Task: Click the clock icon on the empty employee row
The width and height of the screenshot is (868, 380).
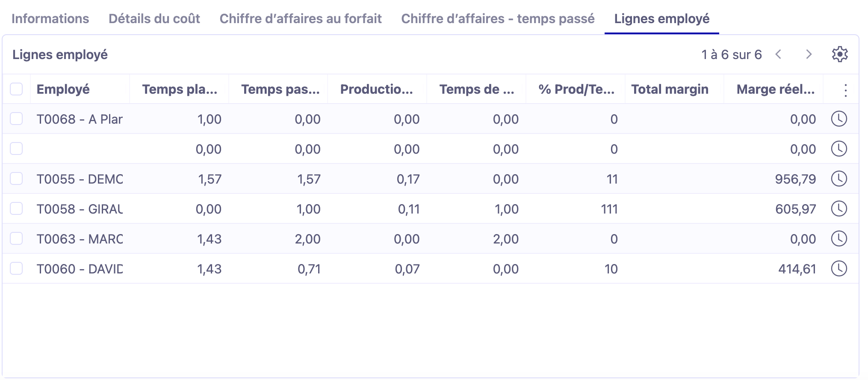Action: [x=839, y=149]
